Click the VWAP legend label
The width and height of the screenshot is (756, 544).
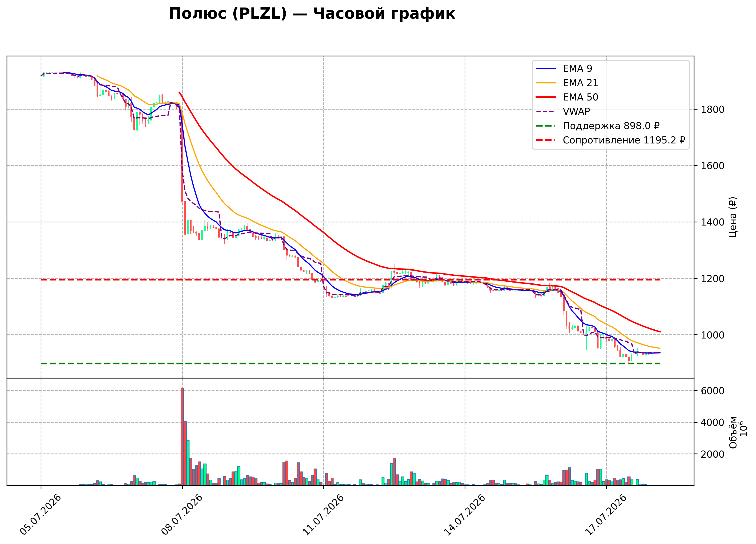tap(576, 111)
